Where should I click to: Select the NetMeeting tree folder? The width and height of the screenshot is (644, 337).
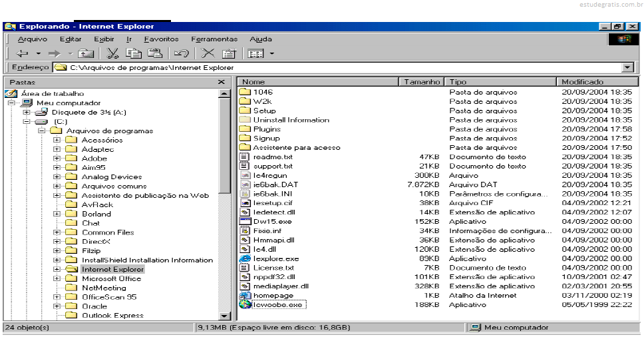click(x=104, y=288)
